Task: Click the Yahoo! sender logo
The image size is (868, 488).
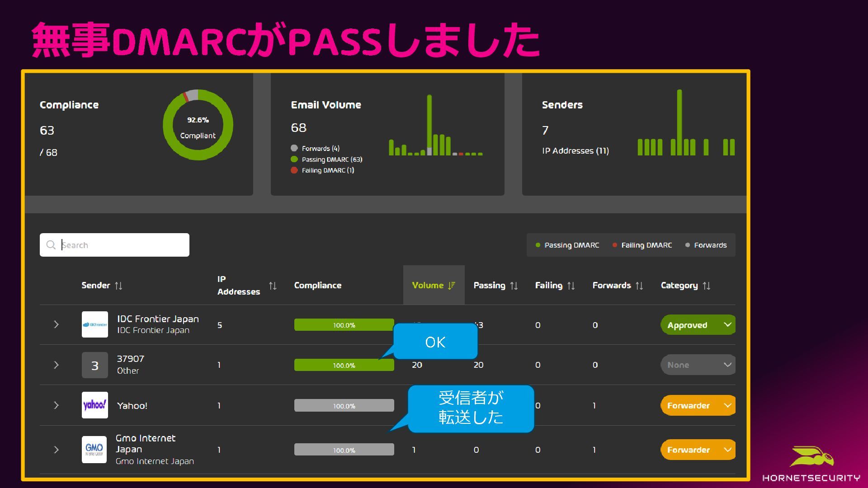Action: pos(95,405)
